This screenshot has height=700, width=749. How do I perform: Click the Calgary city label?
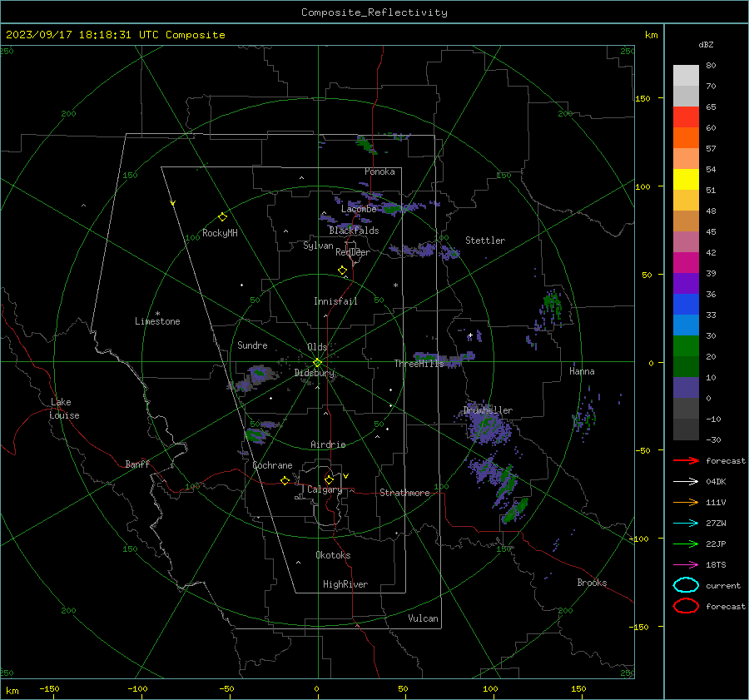pos(325,489)
